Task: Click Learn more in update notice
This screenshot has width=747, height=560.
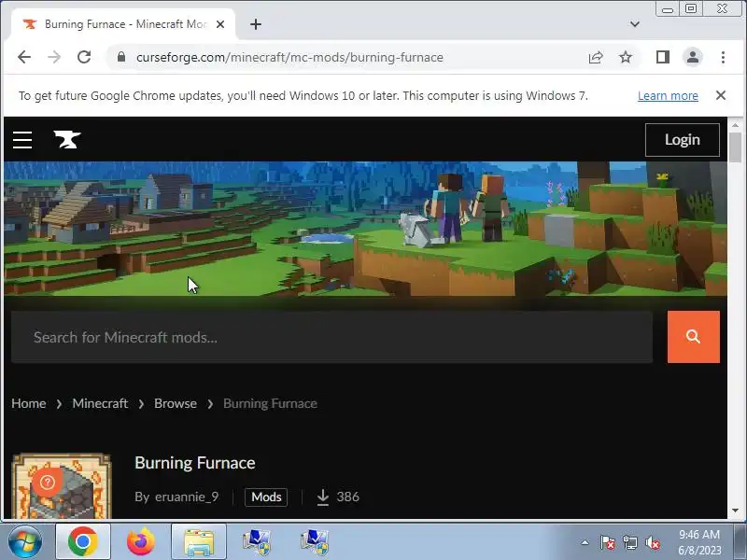Action: tap(668, 96)
